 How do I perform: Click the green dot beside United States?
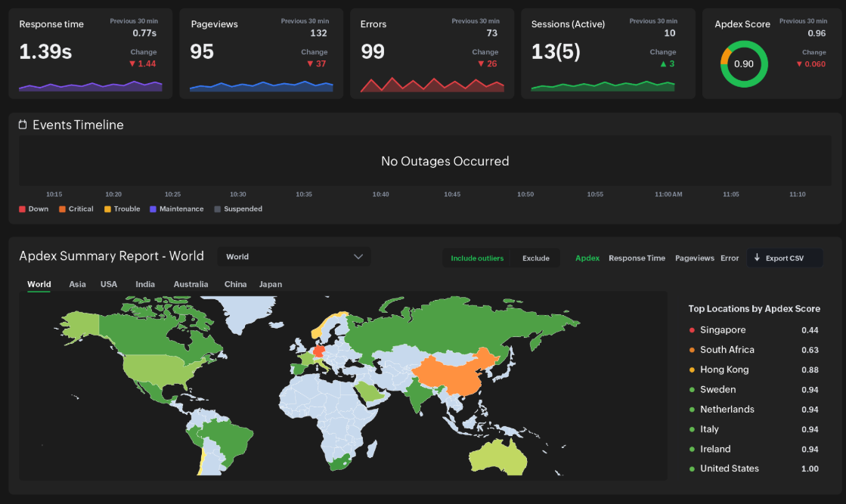[692, 469]
